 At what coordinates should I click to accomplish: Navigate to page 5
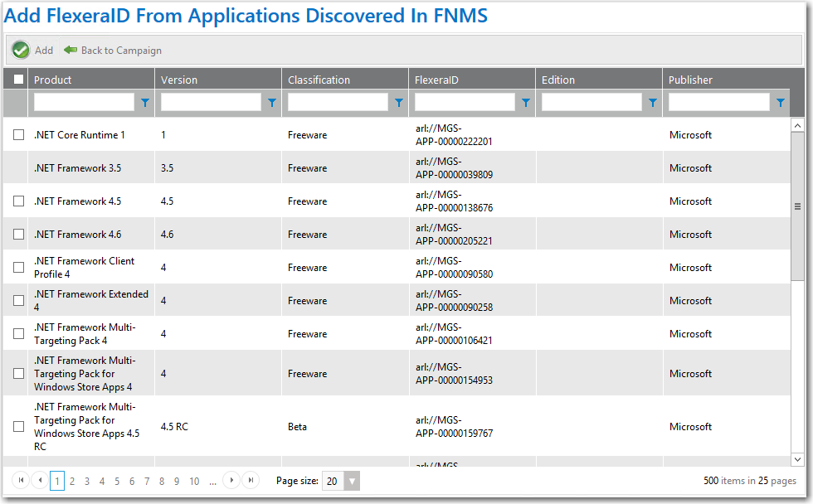[116, 481]
